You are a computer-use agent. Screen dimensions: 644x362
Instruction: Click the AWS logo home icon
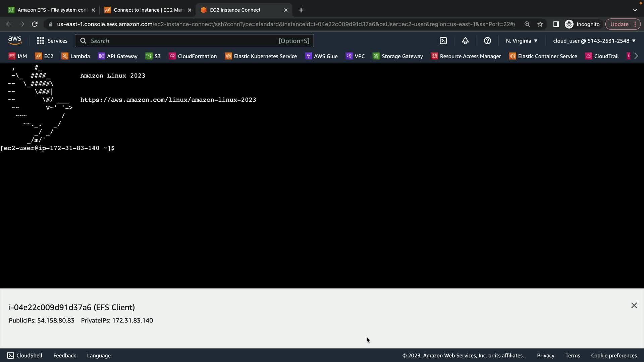(15, 41)
